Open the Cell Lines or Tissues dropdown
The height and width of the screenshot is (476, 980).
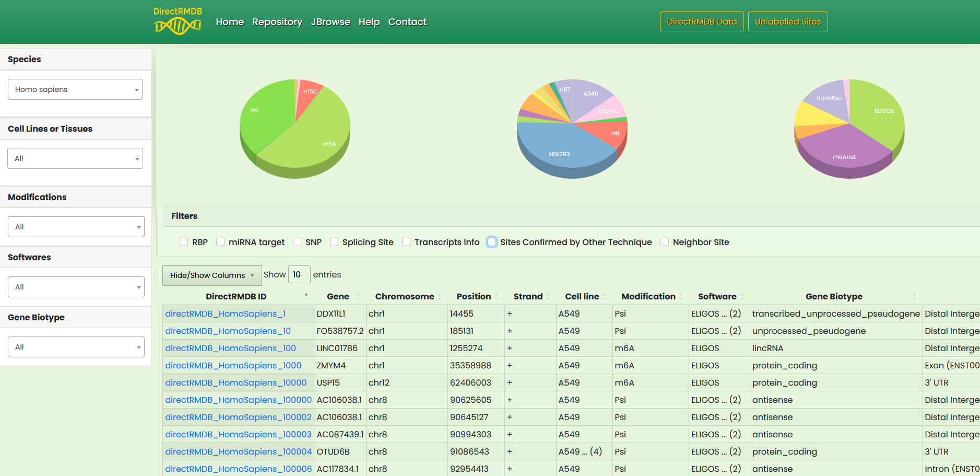[x=75, y=158]
